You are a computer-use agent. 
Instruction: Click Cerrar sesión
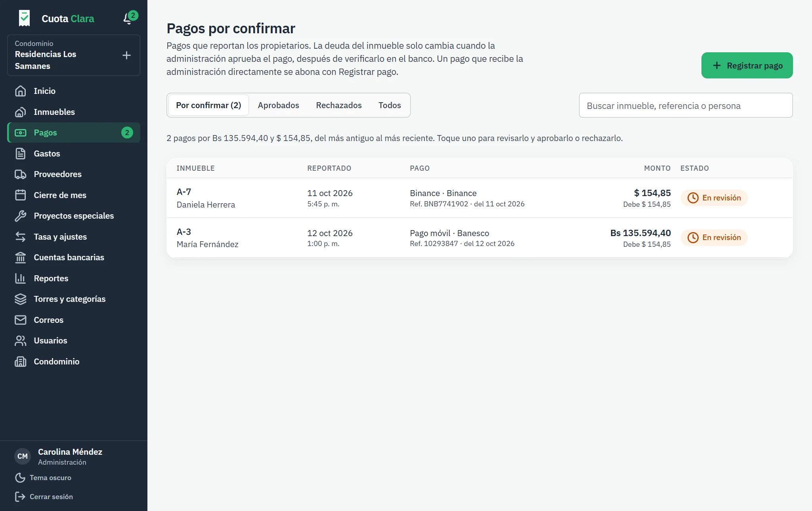(x=44, y=497)
